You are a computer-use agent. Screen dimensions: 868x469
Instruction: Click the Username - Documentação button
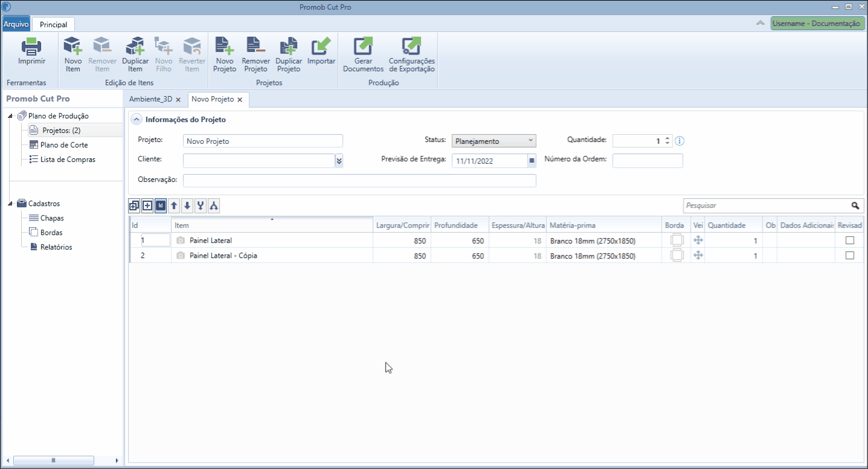(x=818, y=24)
